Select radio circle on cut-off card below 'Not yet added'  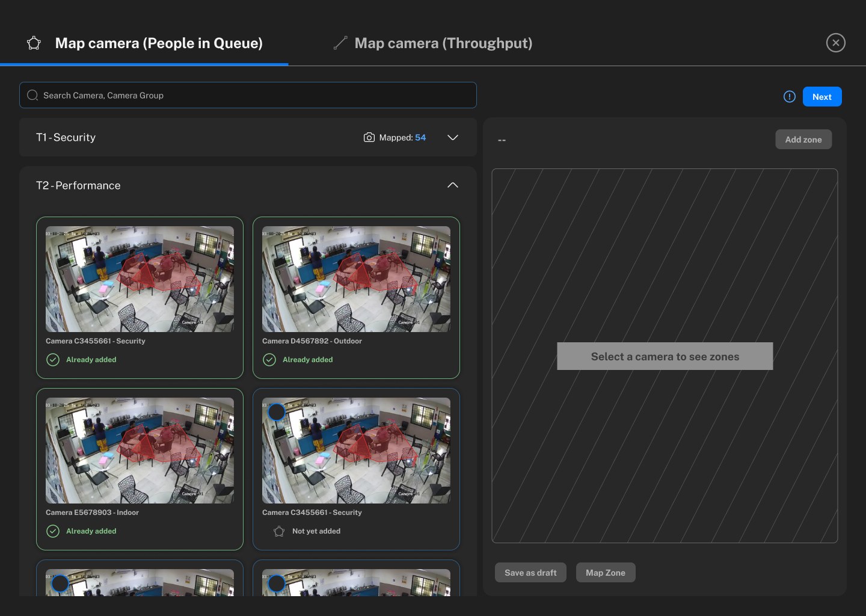276,584
